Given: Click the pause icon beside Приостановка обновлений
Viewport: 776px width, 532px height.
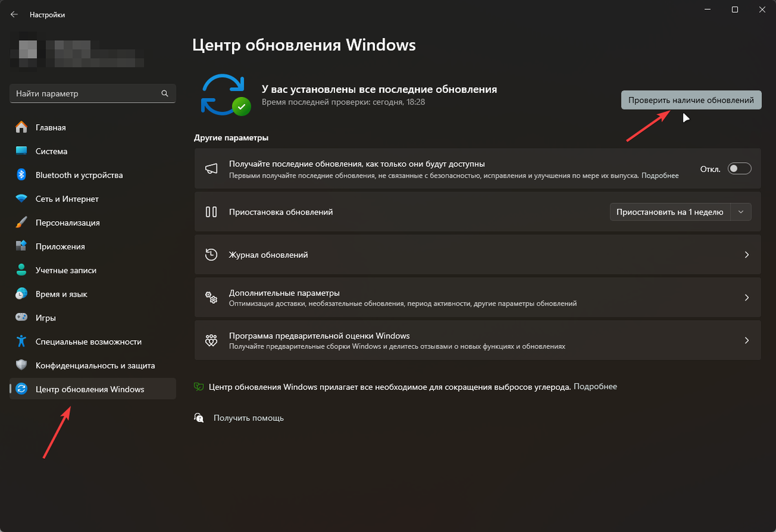Looking at the screenshot, I should click(x=211, y=211).
